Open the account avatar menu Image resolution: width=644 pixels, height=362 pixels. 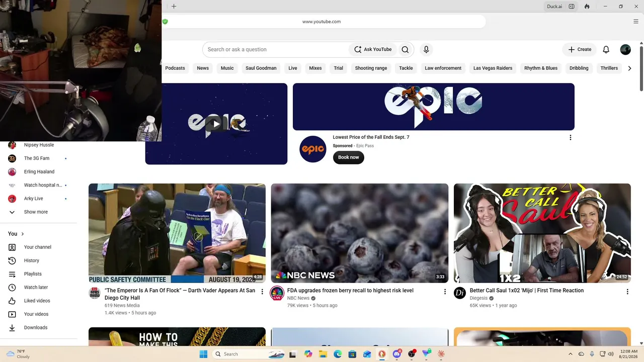tap(625, 49)
